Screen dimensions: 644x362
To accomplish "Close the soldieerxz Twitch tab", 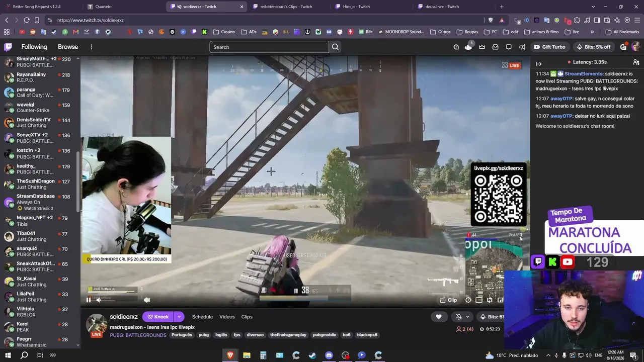I will [242, 7].
